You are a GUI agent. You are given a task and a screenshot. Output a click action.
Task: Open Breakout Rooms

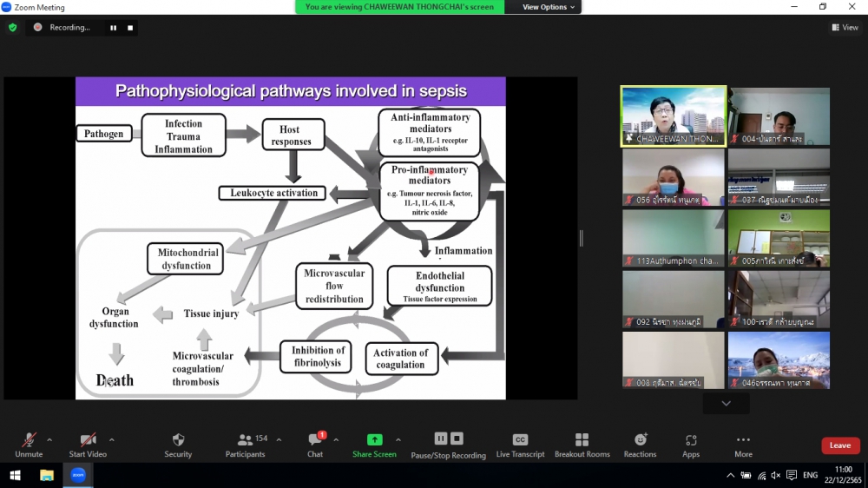click(582, 440)
